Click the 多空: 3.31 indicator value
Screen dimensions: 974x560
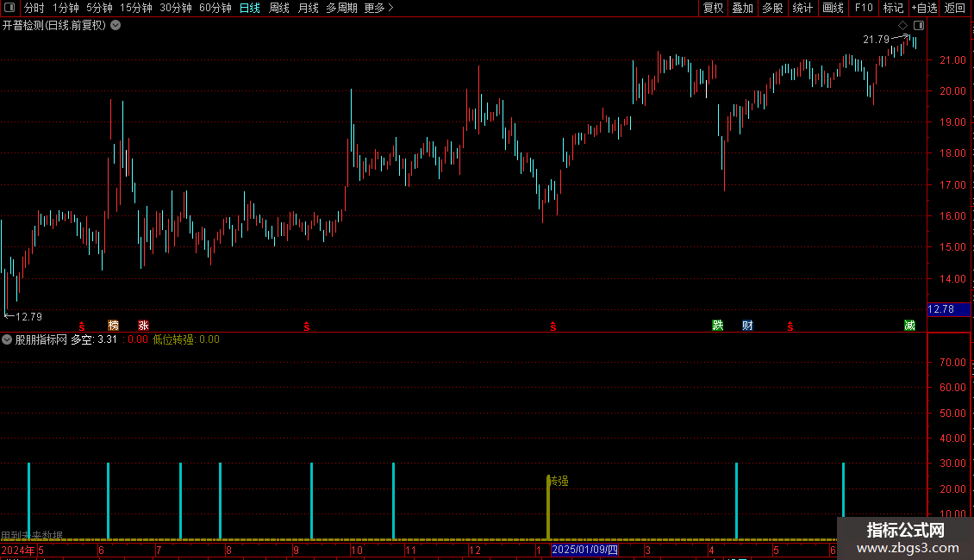(94, 339)
